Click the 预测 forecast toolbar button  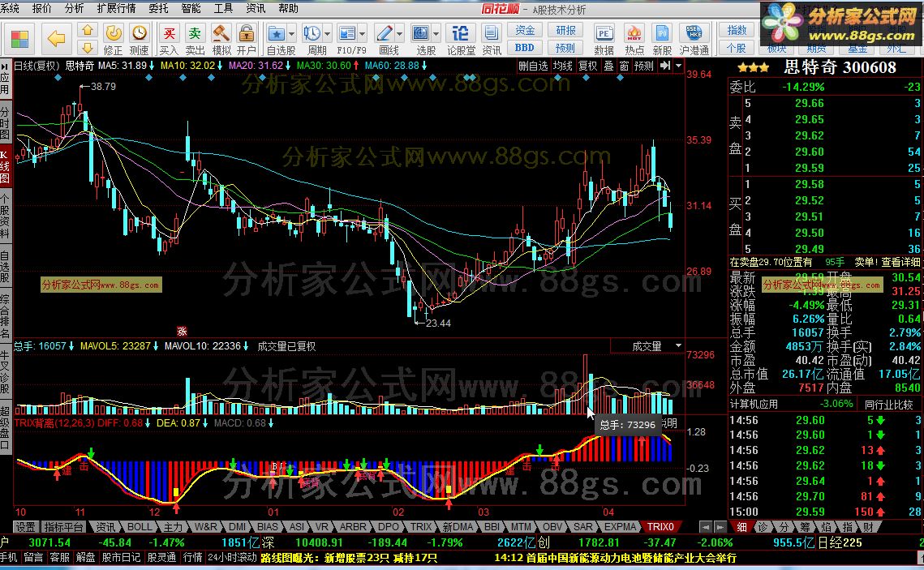point(565,49)
